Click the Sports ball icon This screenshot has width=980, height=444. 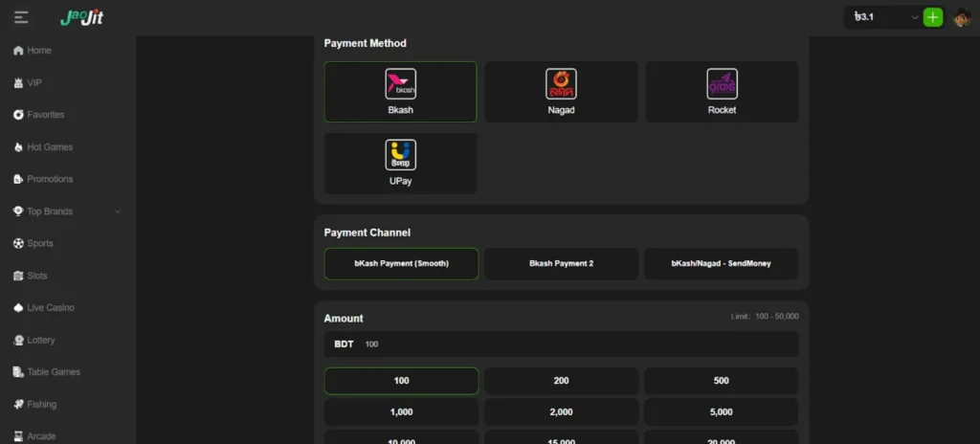18,243
